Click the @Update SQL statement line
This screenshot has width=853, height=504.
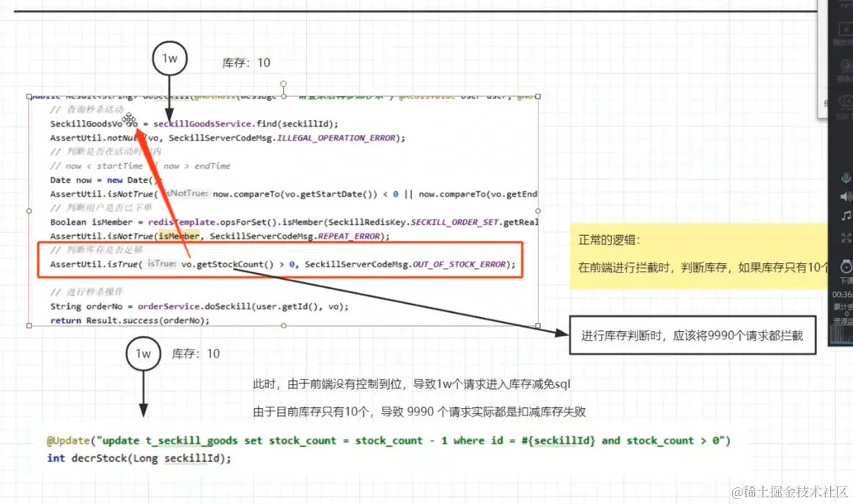pyautogui.click(x=388, y=441)
